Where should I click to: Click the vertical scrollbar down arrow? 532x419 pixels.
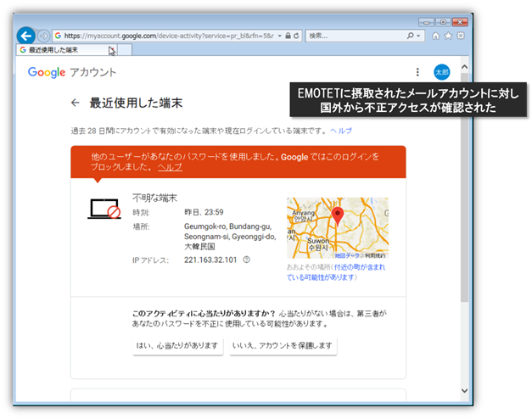click(464, 391)
